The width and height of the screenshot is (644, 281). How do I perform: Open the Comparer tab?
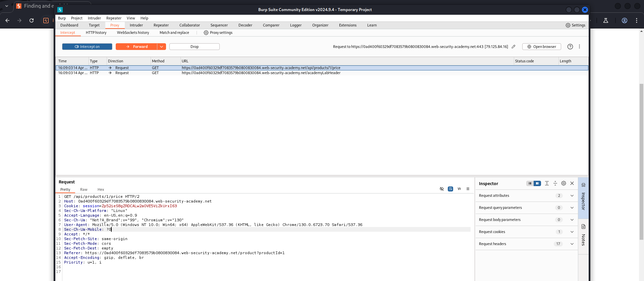[x=271, y=25]
